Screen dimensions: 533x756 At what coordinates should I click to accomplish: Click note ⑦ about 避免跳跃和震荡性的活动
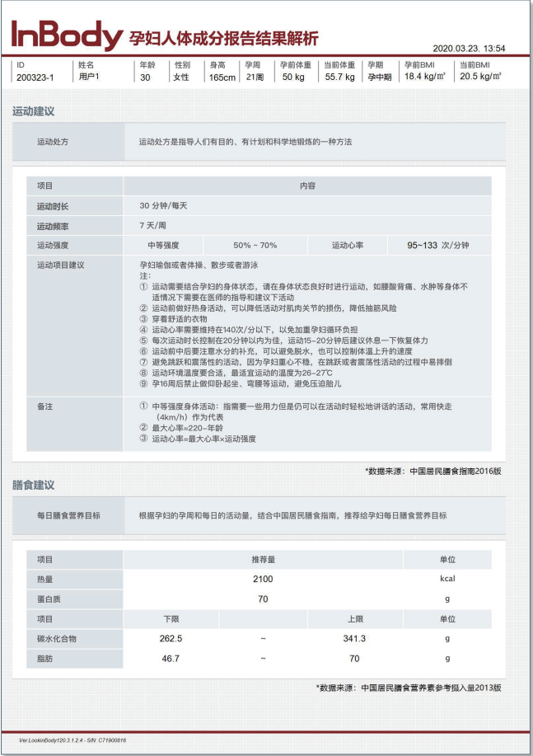(296, 362)
